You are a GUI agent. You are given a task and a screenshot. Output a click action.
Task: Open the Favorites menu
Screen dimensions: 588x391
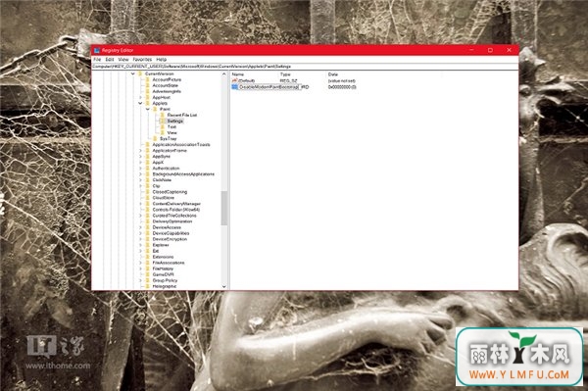tap(142, 60)
